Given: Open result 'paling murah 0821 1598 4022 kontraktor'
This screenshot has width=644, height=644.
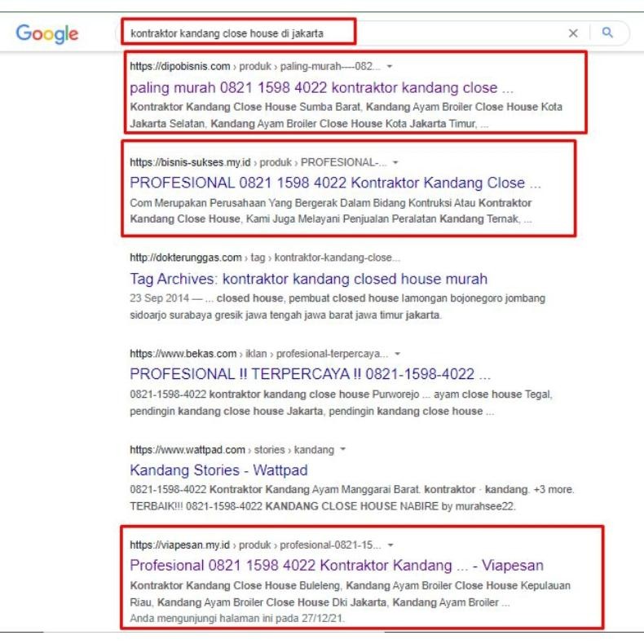Looking at the screenshot, I should pos(321,88).
